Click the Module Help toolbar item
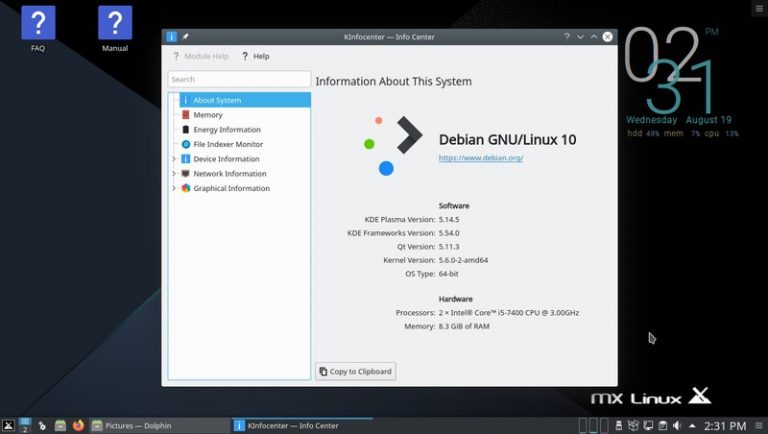 (200, 57)
